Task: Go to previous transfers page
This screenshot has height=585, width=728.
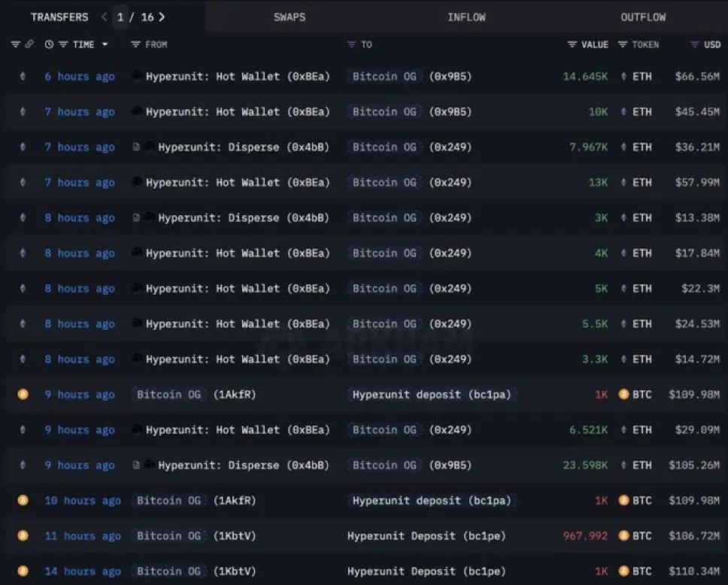Action: (104, 17)
